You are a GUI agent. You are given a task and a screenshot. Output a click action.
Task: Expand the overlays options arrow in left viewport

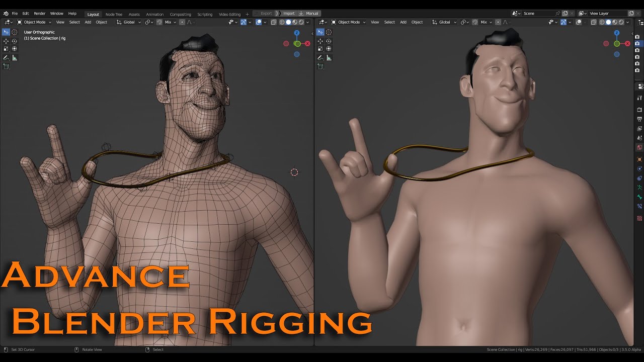tap(265, 22)
